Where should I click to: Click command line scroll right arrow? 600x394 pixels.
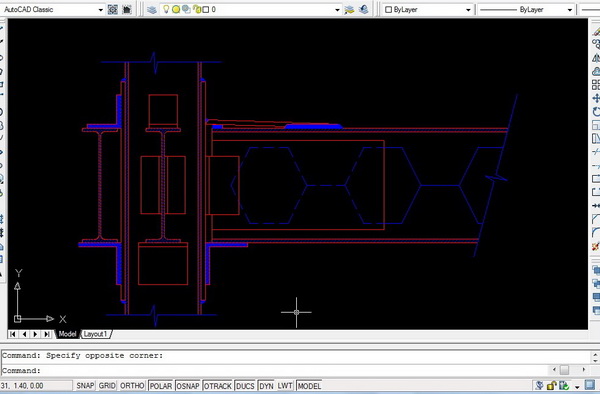584,370
